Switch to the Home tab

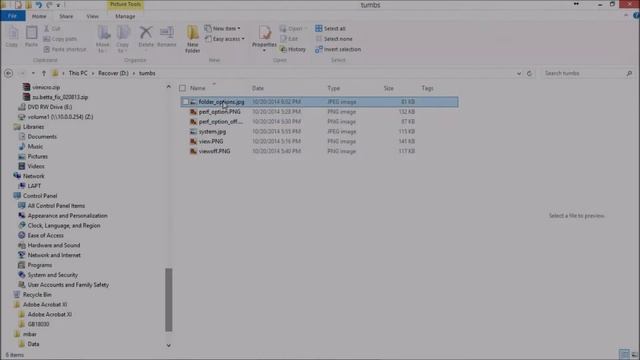tap(39, 16)
